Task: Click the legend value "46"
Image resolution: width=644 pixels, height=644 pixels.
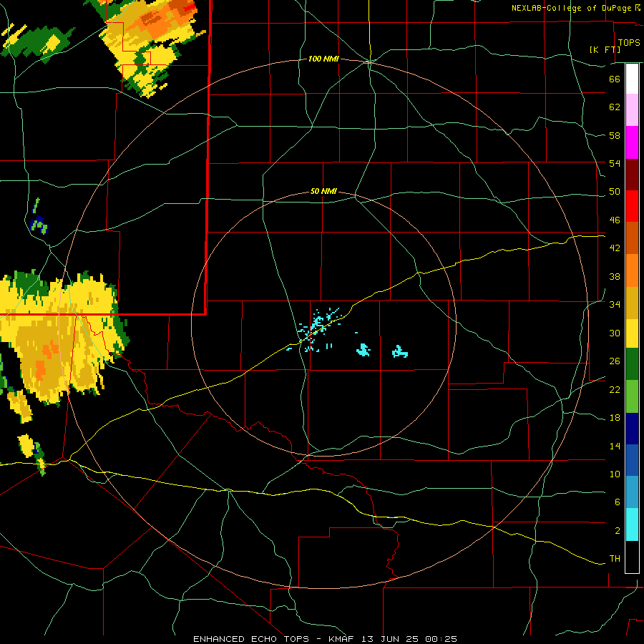Action: coord(615,220)
